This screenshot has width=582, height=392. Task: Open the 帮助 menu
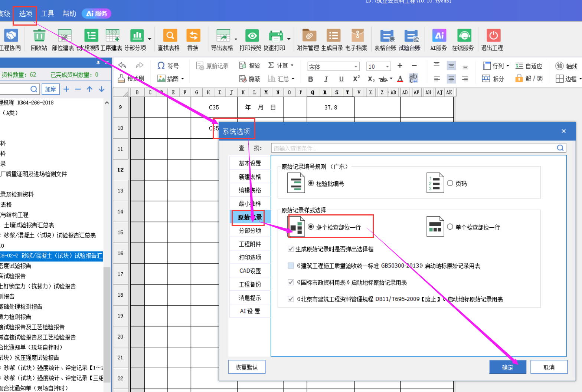tap(69, 14)
